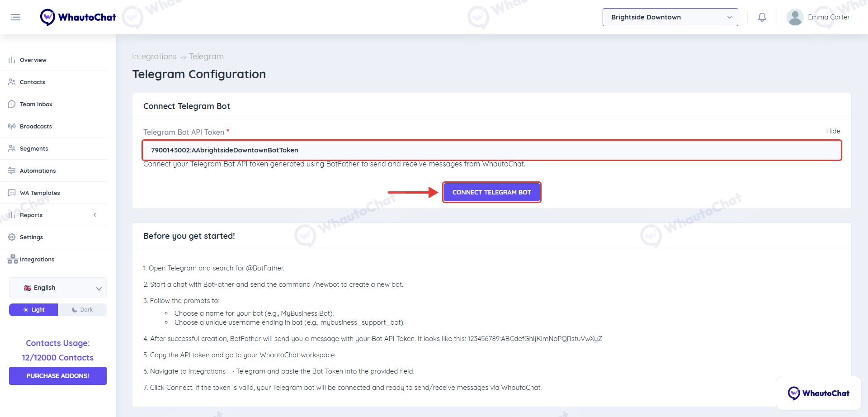Open the hamburger menu icon
The image size is (868, 417).
(x=15, y=17)
